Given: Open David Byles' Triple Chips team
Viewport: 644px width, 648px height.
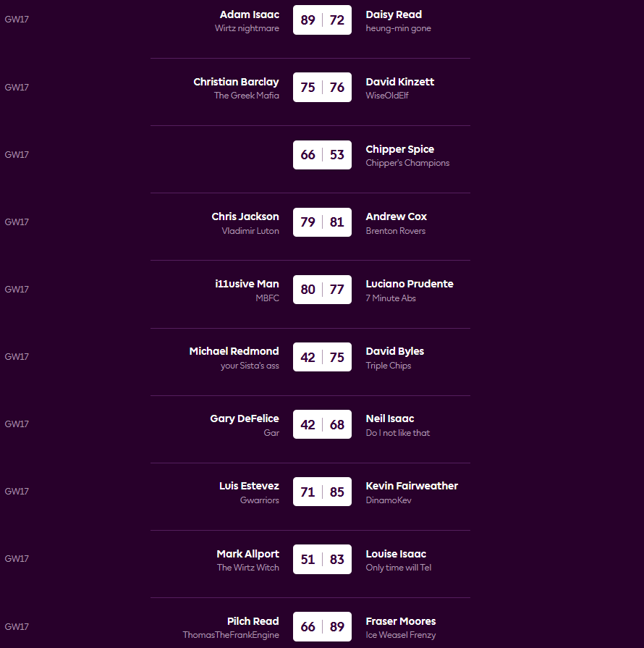Looking at the screenshot, I should (x=388, y=366).
